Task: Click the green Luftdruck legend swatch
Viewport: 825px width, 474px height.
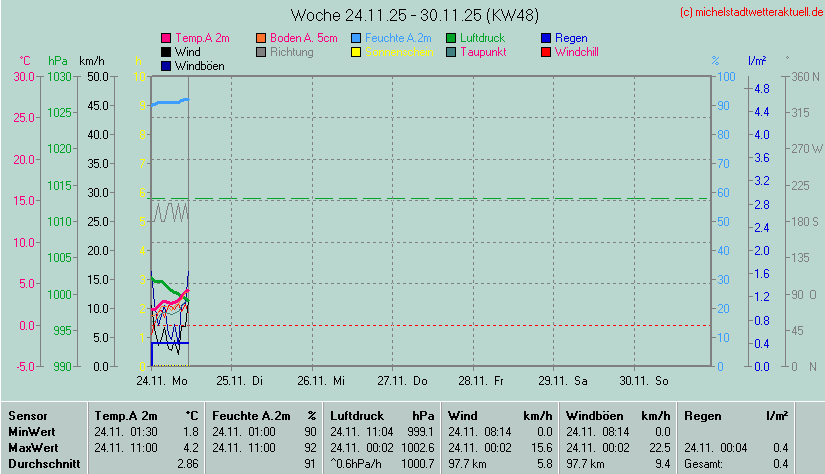Action: click(x=451, y=38)
